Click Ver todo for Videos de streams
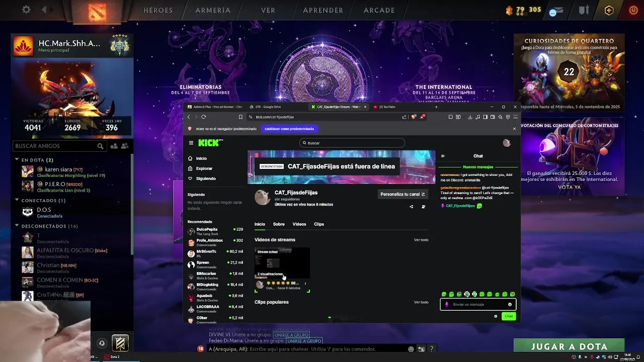 point(421,240)
